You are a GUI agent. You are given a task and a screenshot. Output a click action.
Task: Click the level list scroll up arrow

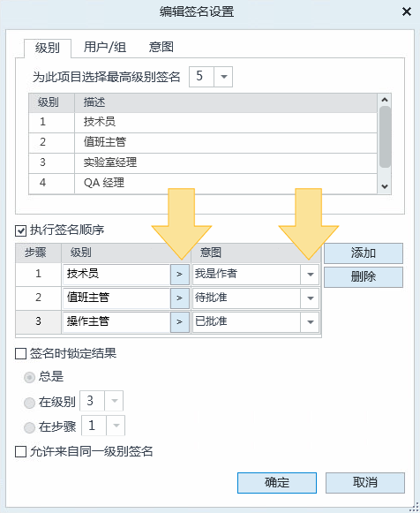385,100
